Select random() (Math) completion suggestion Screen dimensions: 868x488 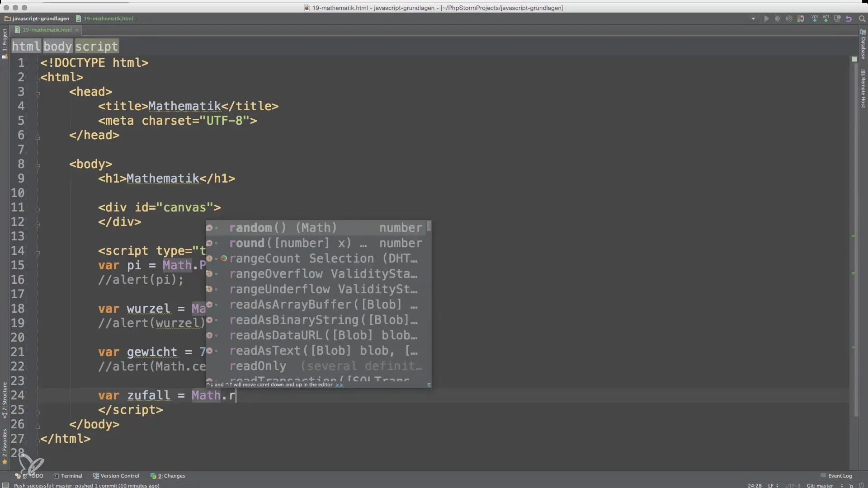[x=316, y=228]
